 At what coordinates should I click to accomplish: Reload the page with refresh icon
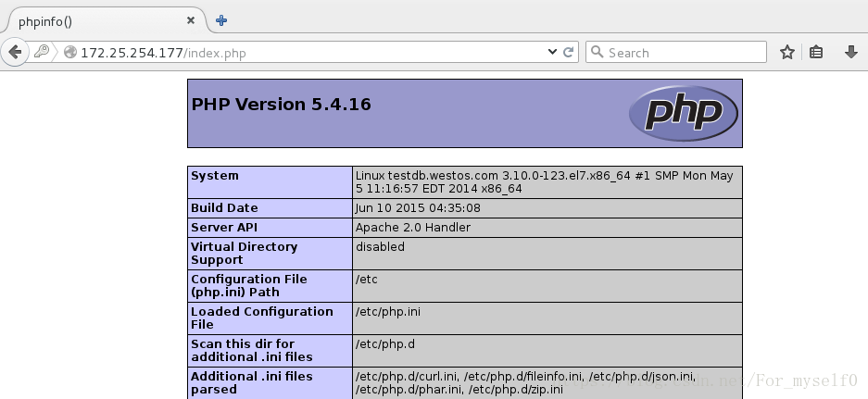pyautogui.click(x=568, y=52)
